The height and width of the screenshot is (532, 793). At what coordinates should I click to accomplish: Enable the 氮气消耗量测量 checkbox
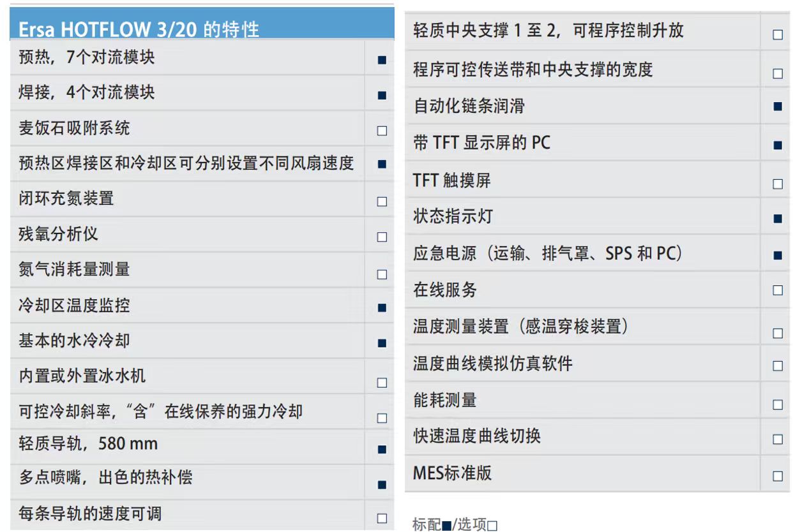(x=382, y=274)
